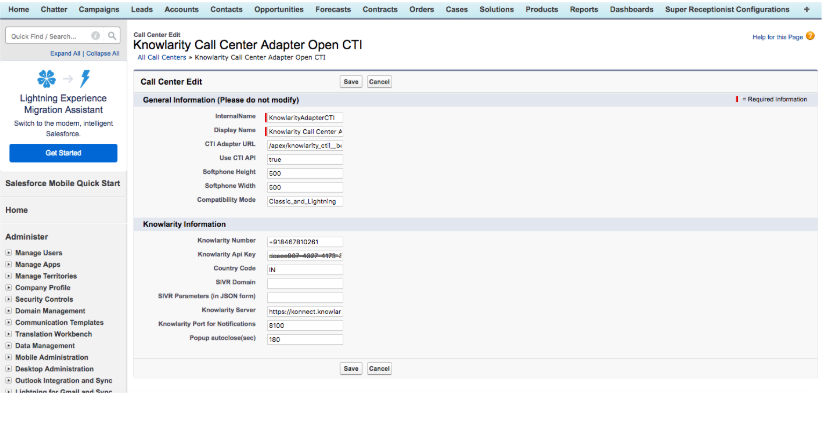Screen dimensions: 831x428
Task: Select the Contacts tab
Action: coord(226,10)
